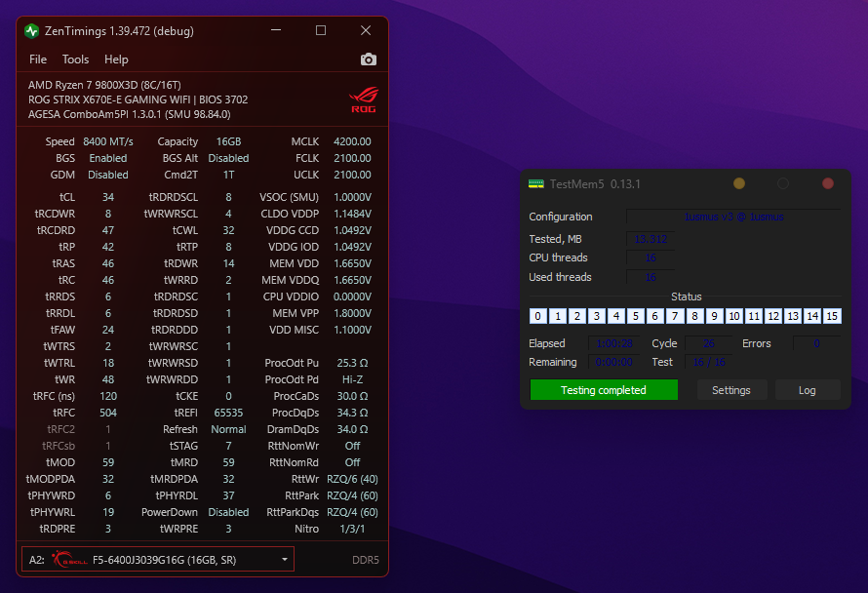Click the MCLK value 4200.00
This screenshot has width=868, height=593.
tap(352, 141)
